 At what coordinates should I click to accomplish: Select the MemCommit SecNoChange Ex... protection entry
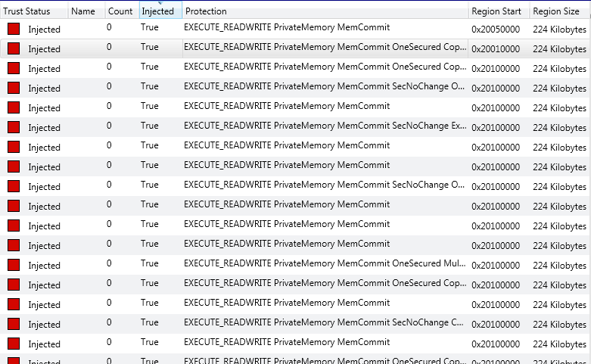(325, 126)
